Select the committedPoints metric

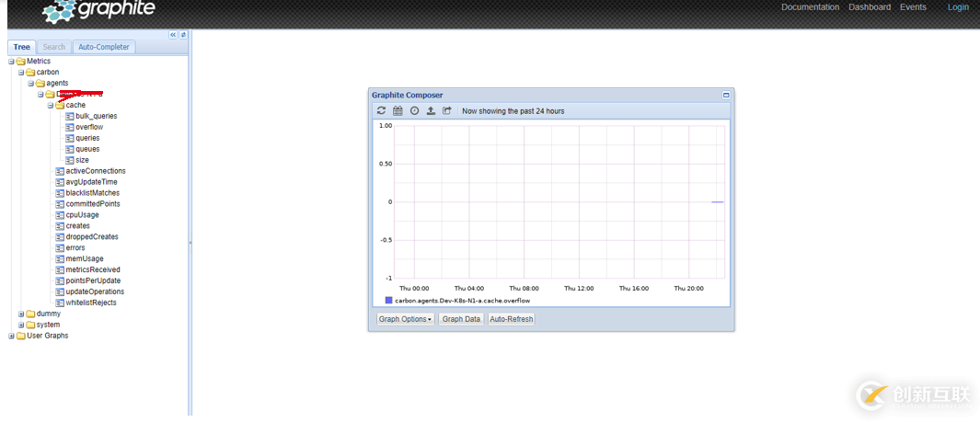pyautogui.click(x=93, y=204)
